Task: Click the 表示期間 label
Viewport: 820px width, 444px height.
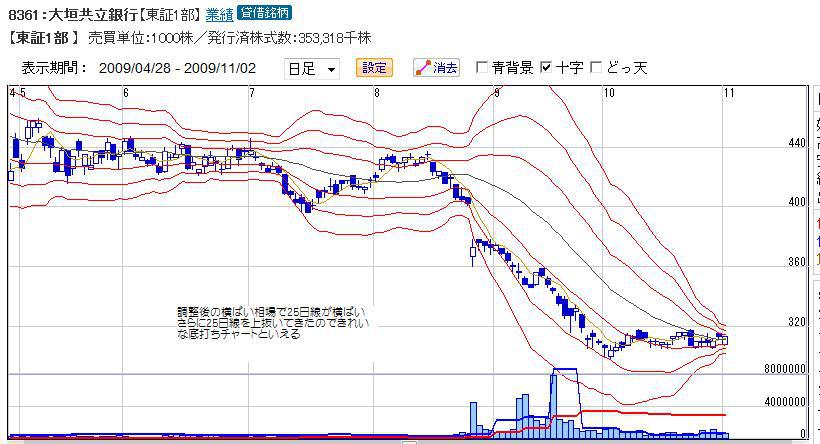Action: coord(54,68)
